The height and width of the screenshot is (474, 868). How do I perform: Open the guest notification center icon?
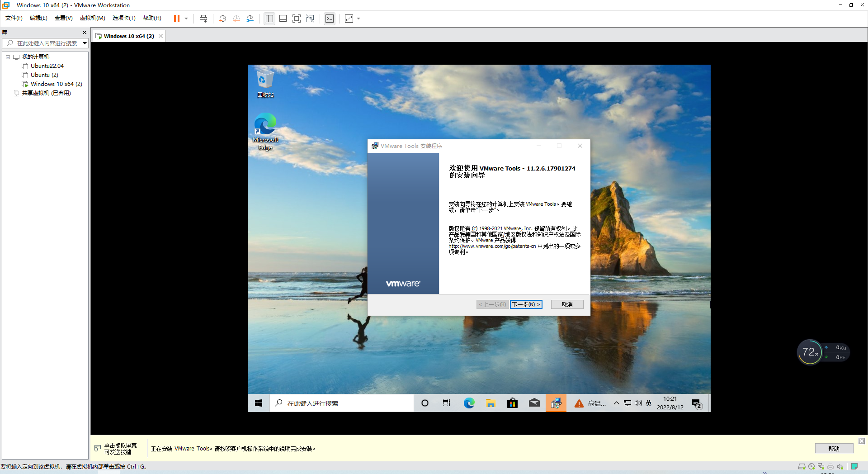coord(697,403)
